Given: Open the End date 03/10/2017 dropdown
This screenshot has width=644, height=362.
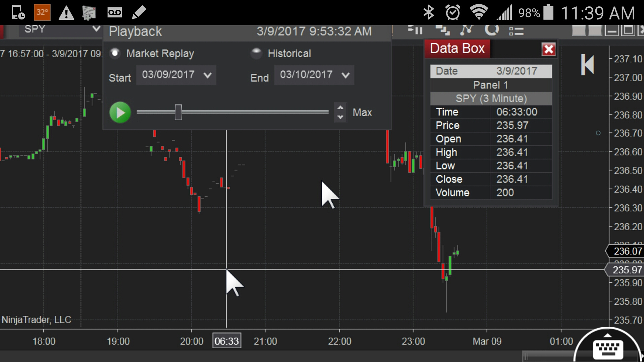Looking at the screenshot, I should pyautogui.click(x=314, y=75).
